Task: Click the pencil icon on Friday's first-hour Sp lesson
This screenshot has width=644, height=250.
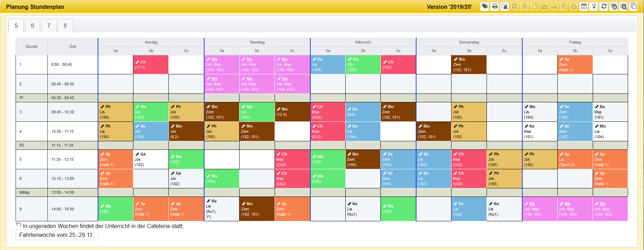Action: [561, 59]
